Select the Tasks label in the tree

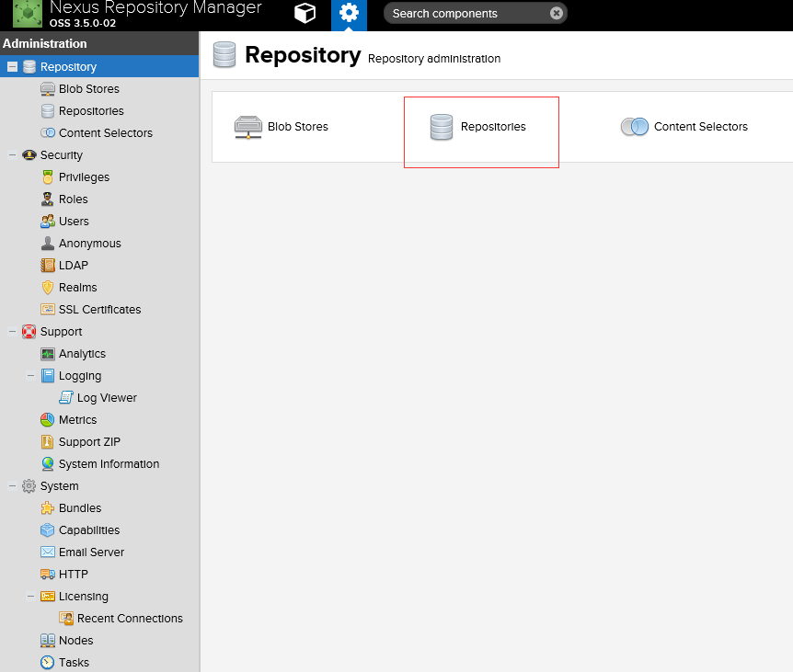pyautogui.click(x=74, y=663)
